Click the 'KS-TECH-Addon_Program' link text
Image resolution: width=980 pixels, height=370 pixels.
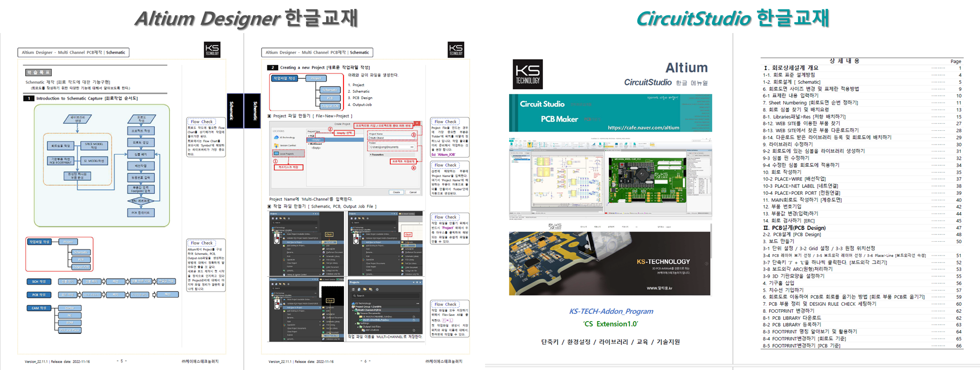coord(611,311)
